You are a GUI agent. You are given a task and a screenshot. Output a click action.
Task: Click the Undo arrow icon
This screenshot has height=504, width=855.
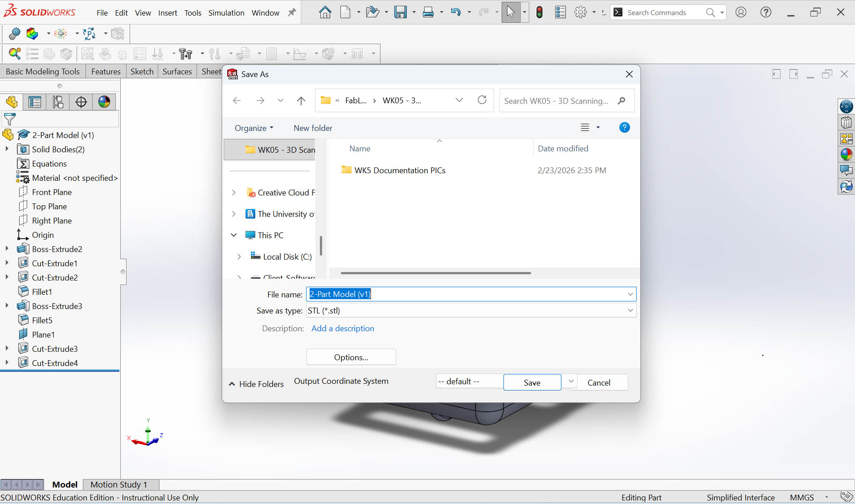click(455, 12)
